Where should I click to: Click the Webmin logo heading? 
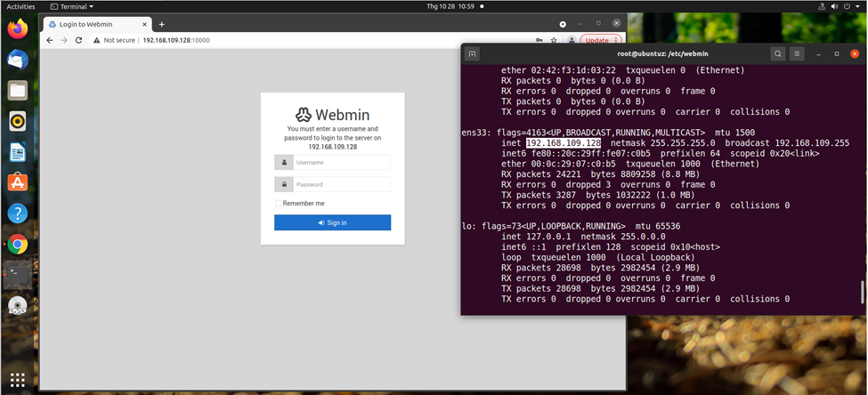click(x=333, y=115)
